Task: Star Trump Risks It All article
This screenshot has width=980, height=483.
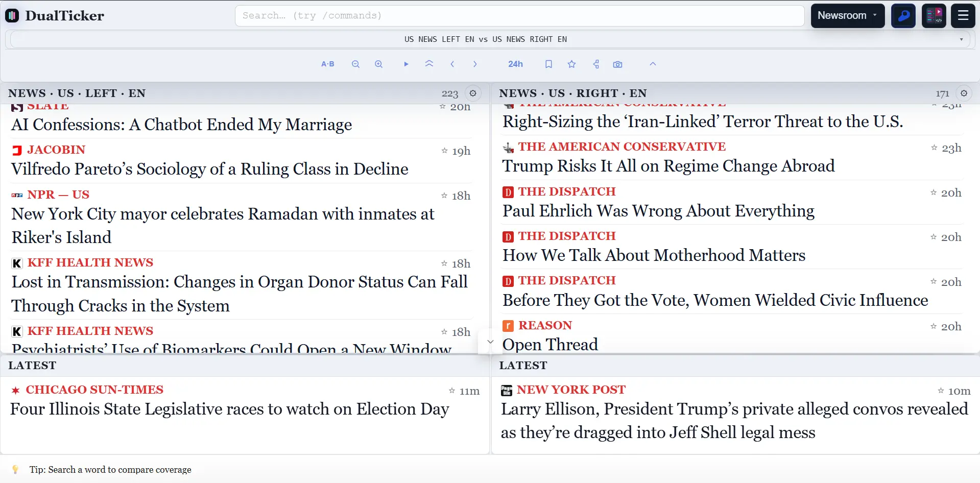Action: point(934,148)
